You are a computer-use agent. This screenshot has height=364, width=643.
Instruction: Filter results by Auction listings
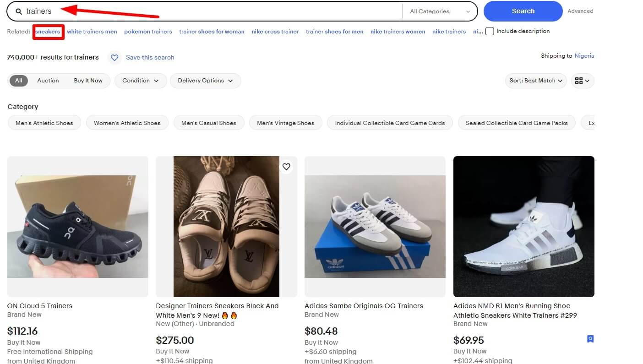48,81
